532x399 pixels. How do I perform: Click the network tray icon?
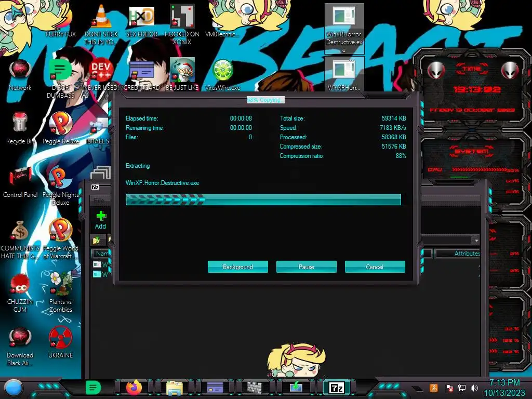[x=461, y=388]
